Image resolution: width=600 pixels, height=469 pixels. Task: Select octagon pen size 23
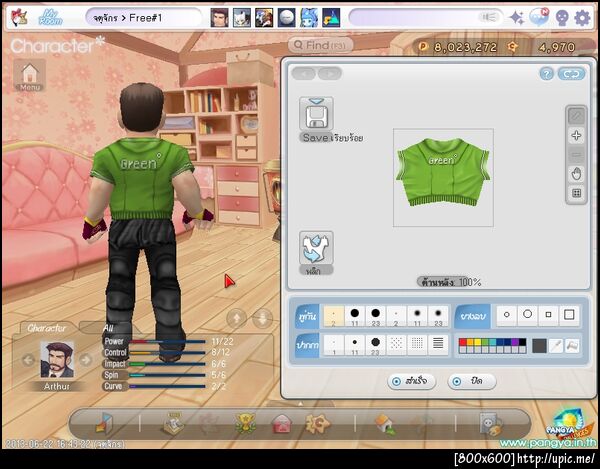[375, 345]
